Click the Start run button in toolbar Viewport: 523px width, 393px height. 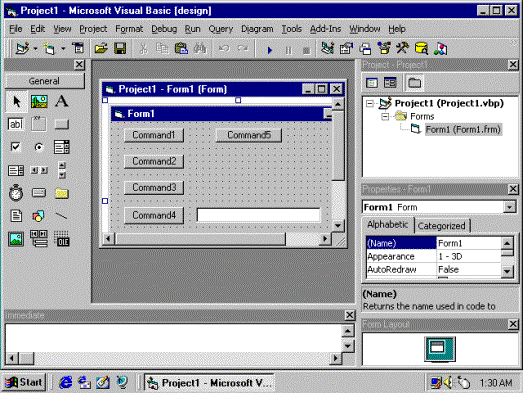click(270, 50)
